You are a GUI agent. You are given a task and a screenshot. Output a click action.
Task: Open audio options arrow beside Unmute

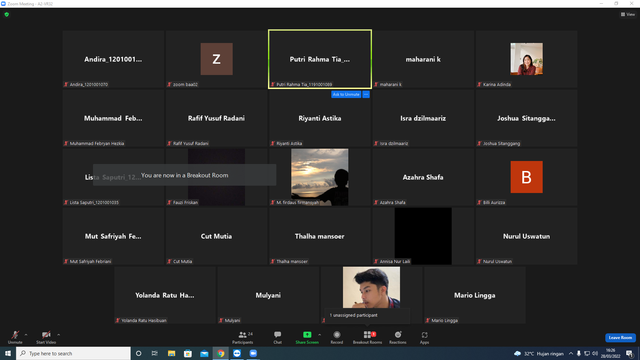(x=26, y=335)
